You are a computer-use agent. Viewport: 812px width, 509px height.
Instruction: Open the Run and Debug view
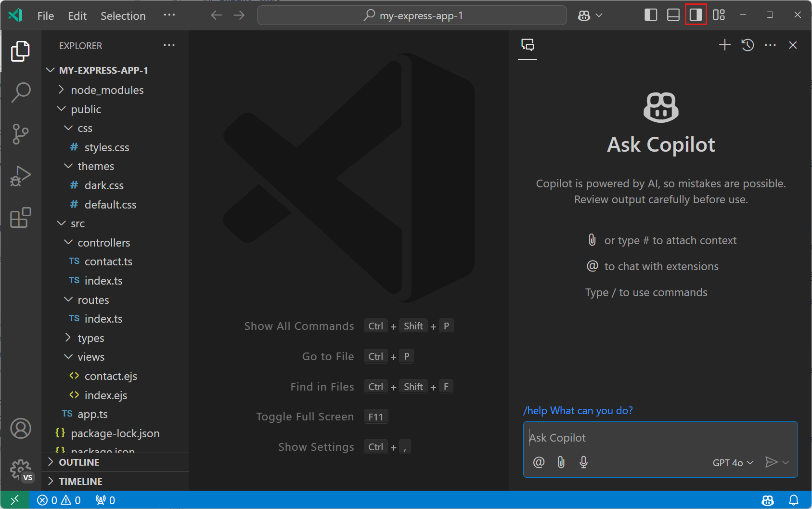tap(21, 176)
